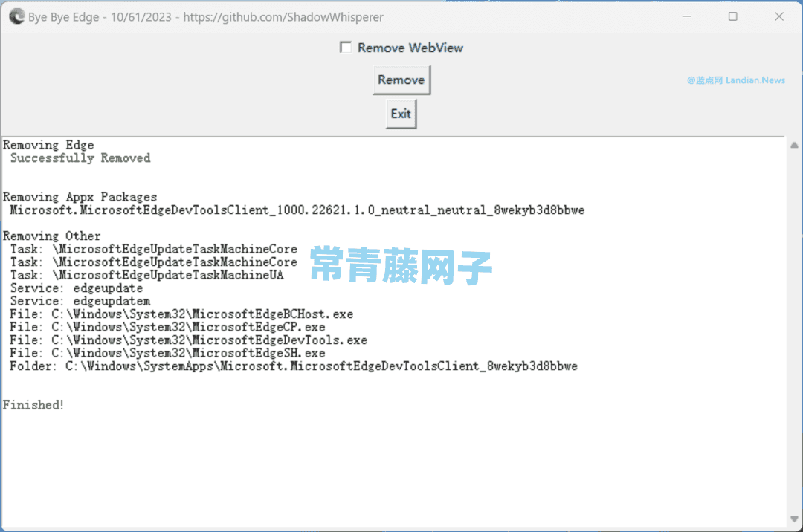Click the 'Service: edgeupdate' line
Viewport: 803px width, 532px height.
point(77,288)
